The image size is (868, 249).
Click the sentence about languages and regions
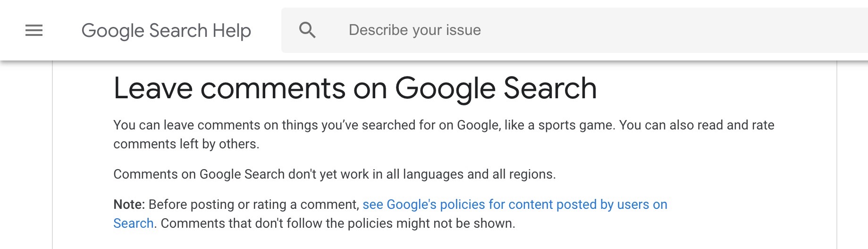(334, 174)
